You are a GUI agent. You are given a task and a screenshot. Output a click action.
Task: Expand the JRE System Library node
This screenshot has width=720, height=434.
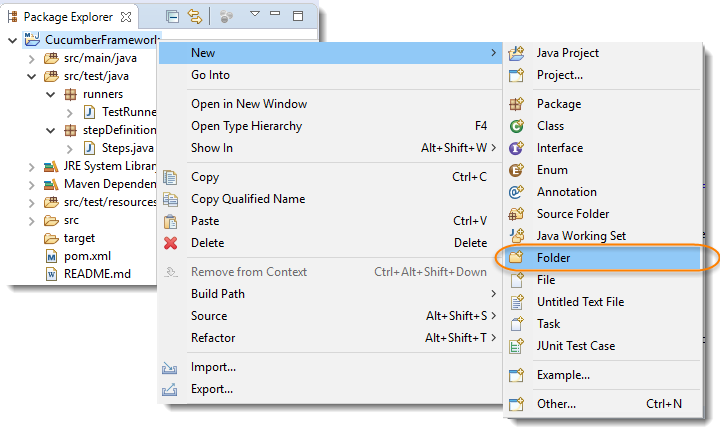click(x=31, y=167)
